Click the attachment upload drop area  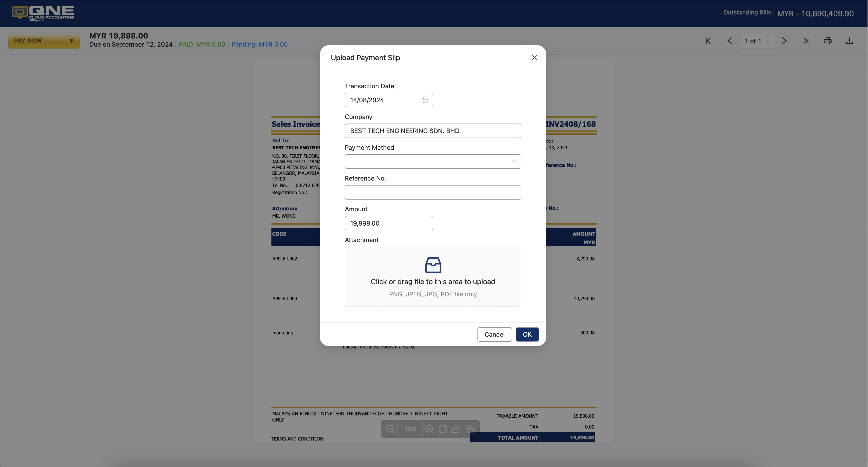click(x=433, y=277)
